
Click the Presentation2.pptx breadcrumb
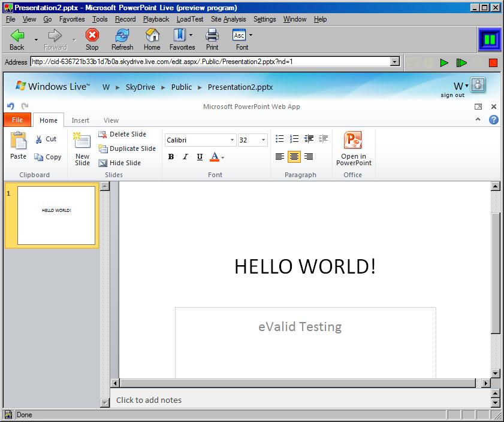click(x=240, y=87)
